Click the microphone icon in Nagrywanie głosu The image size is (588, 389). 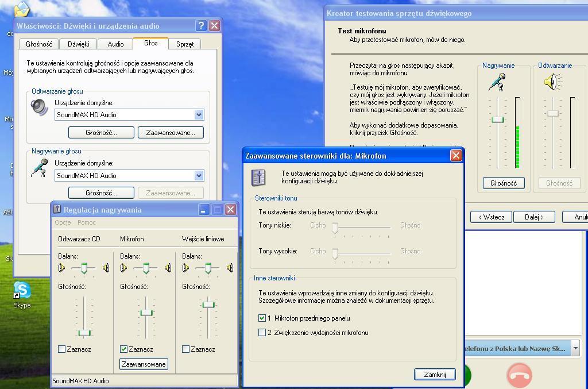pyautogui.click(x=40, y=168)
